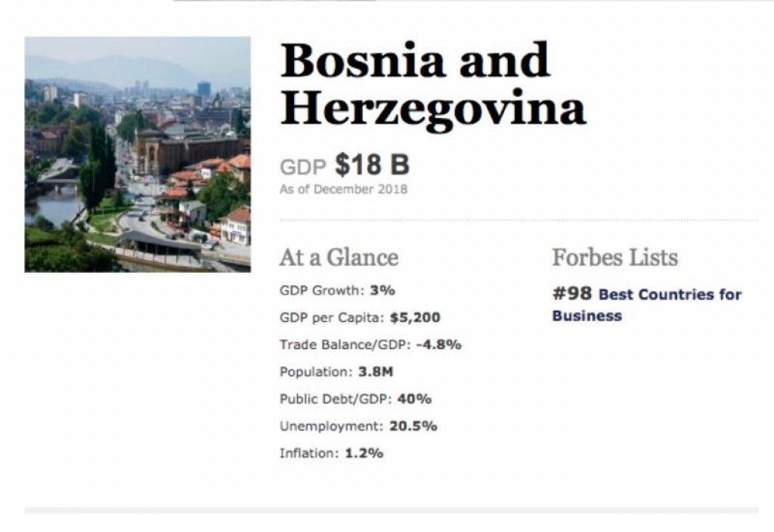Click the At a Glance heading

[x=339, y=258]
